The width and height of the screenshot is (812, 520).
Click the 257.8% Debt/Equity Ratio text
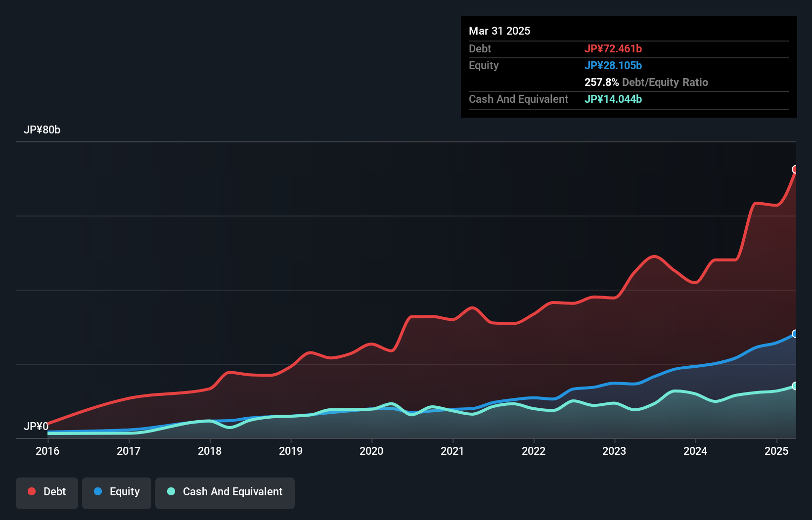point(646,82)
